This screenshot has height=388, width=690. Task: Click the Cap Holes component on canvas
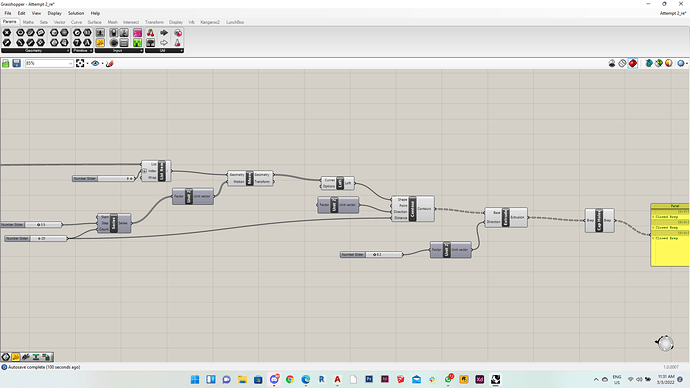coord(599,220)
